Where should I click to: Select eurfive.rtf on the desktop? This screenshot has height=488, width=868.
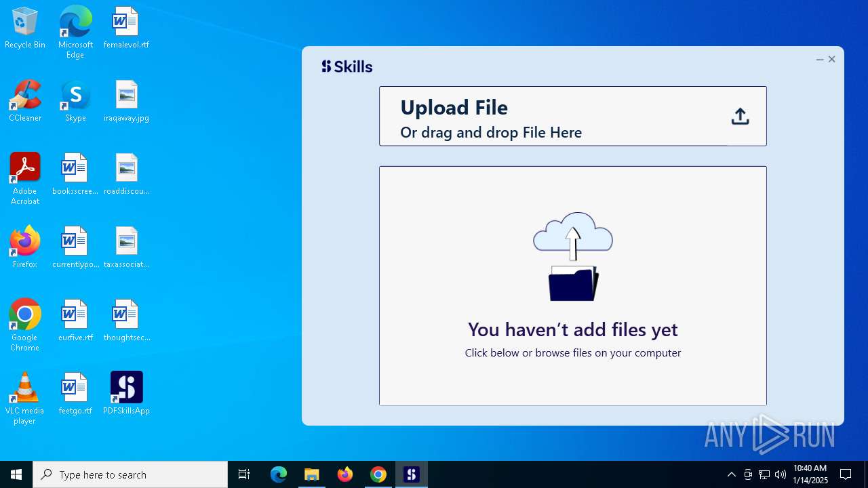click(75, 321)
